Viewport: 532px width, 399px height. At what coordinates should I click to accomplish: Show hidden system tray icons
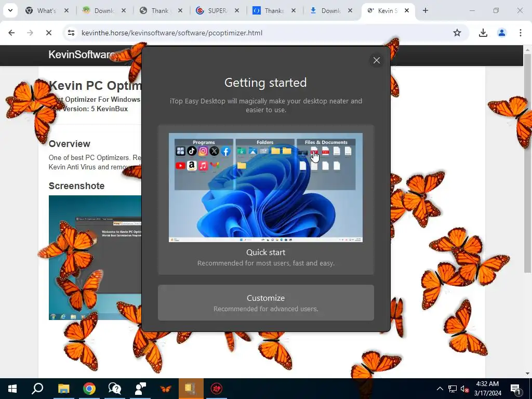click(x=440, y=389)
